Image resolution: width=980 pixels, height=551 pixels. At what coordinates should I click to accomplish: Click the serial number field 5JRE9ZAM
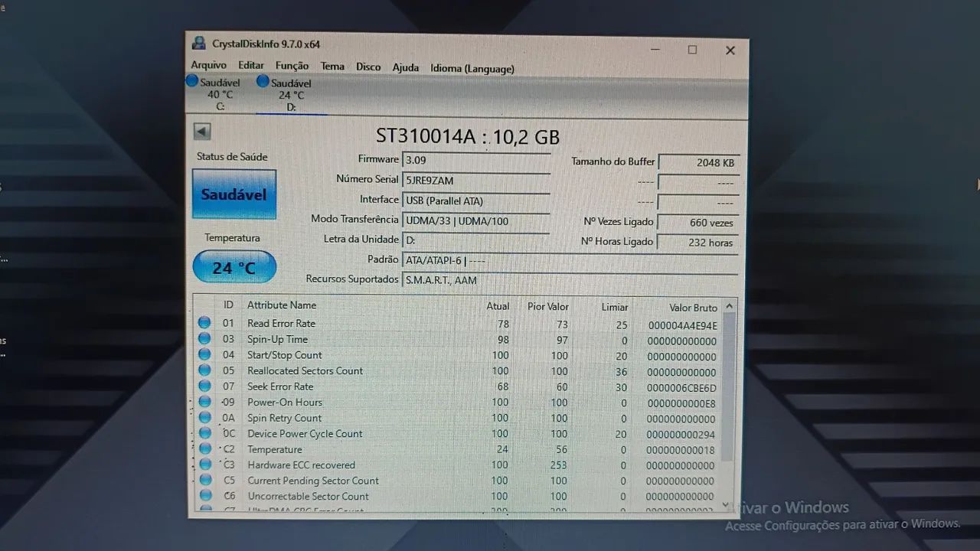(x=476, y=180)
